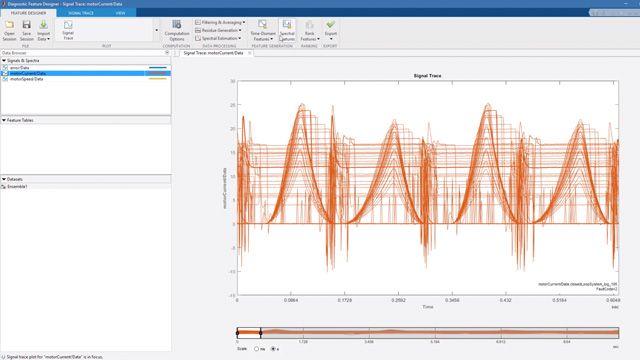Expand the Residue Generation dropdown arrow
640x360 pixels.
tap(240, 30)
